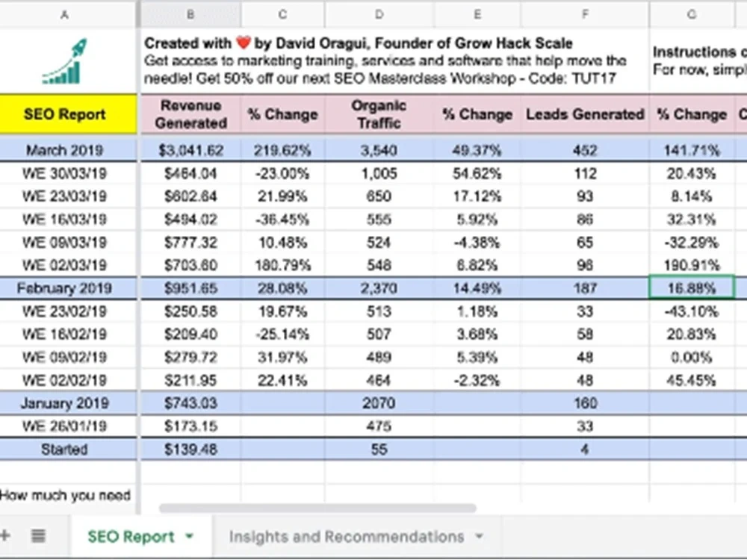
Task: Select column E header
Action: tap(477, 15)
